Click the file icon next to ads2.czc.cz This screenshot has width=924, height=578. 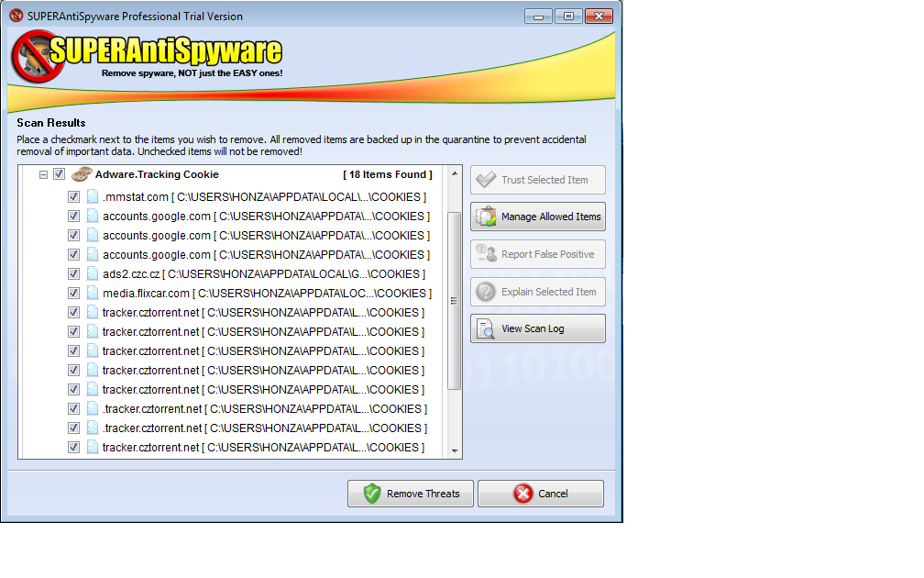(93, 273)
